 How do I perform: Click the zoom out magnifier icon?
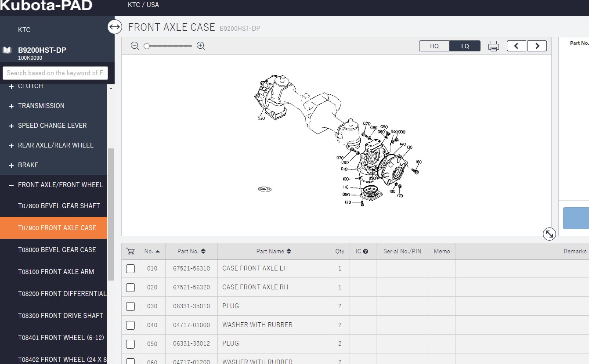pos(135,46)
